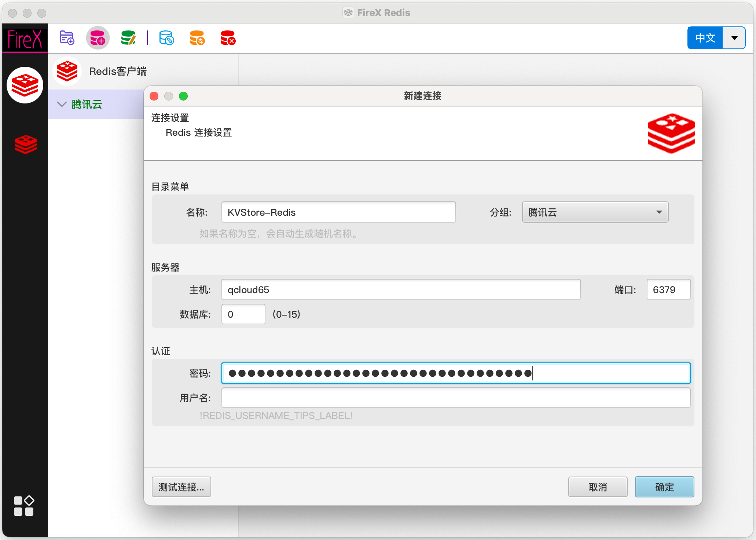Click the 用户名 username field
The width and height of the screenshot is (756, 540).
pos(456,398)
